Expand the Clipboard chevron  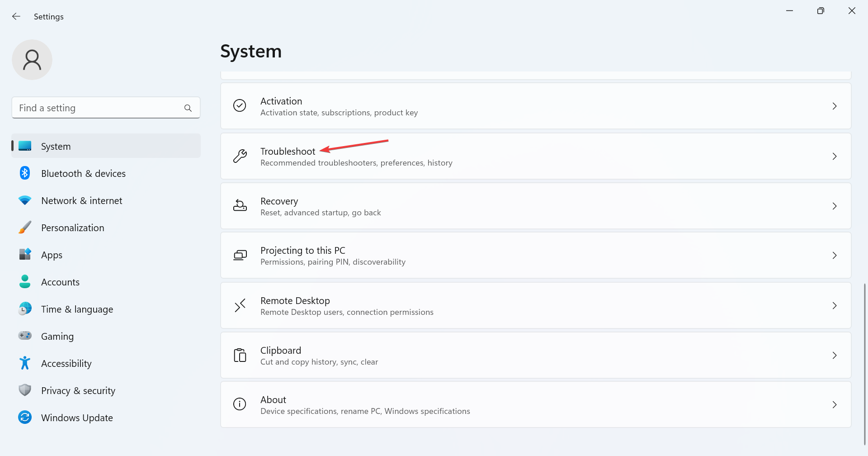835,355
